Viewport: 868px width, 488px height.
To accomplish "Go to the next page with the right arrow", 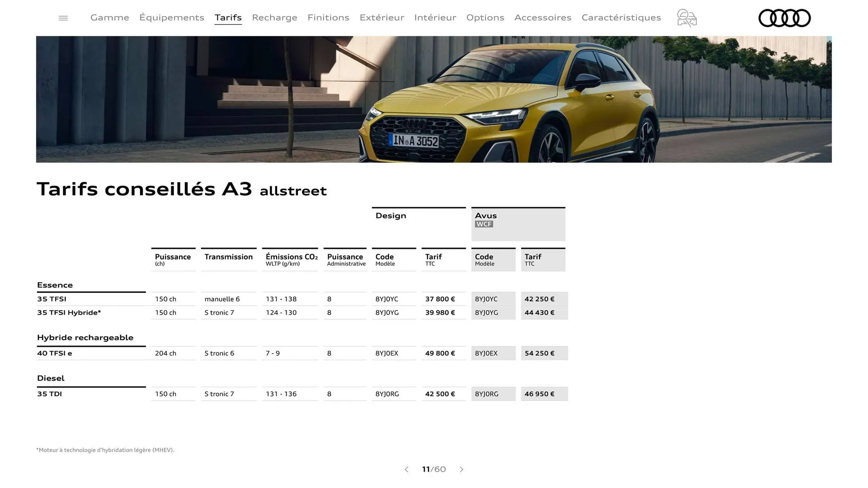I will pos(462,469).
